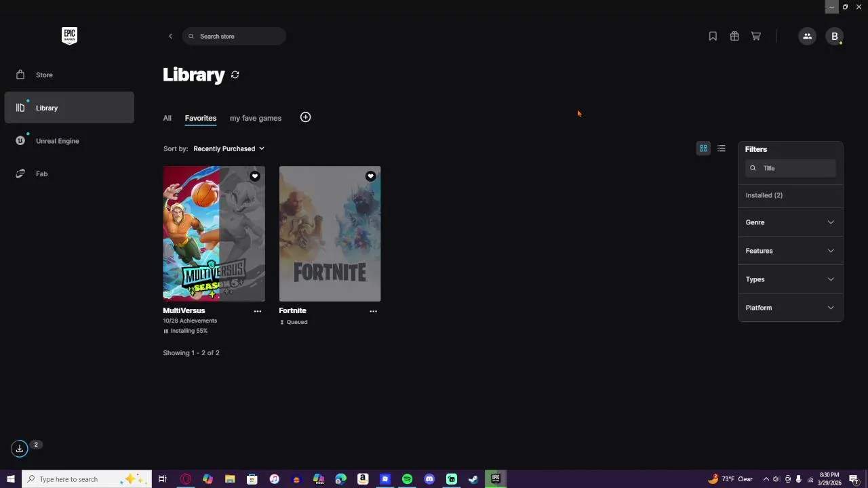The width and height of the screenshot is (868, 488).
Task: Open File Explorer from taskbar
Action: 230,479
